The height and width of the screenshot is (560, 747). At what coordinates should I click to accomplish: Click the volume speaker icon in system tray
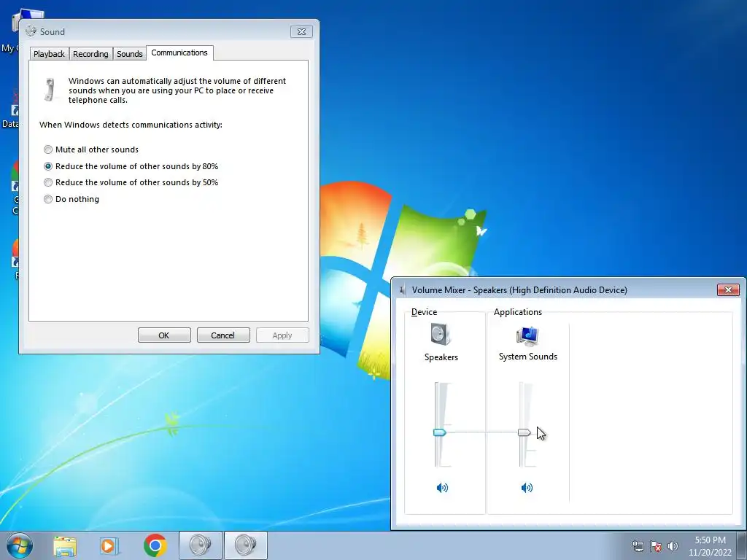[x=673, y=546]
